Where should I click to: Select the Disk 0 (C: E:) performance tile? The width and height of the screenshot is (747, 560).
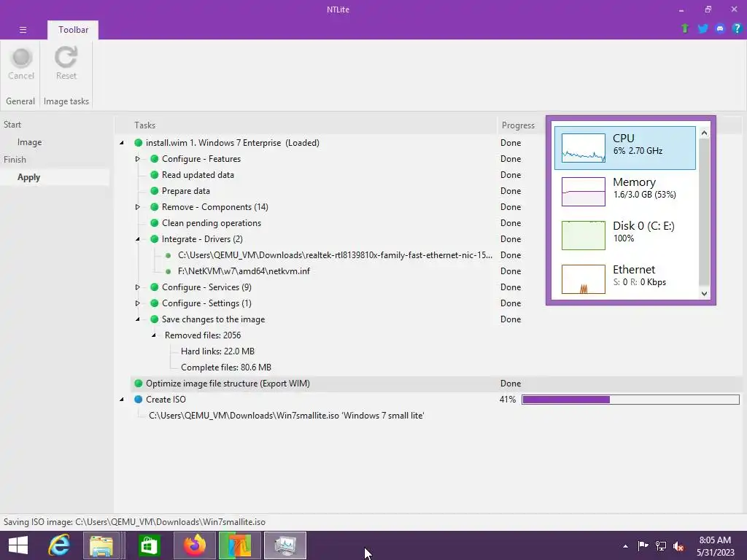click(625, 236)
